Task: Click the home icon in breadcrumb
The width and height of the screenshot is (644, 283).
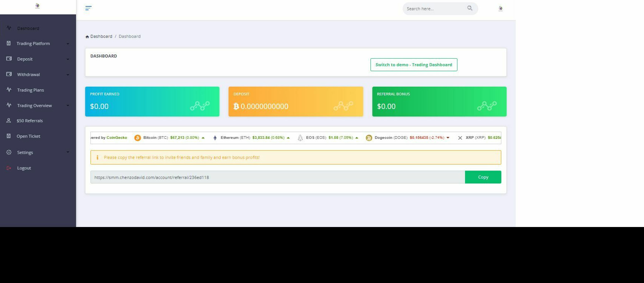Action: click(x=87, y=37)
